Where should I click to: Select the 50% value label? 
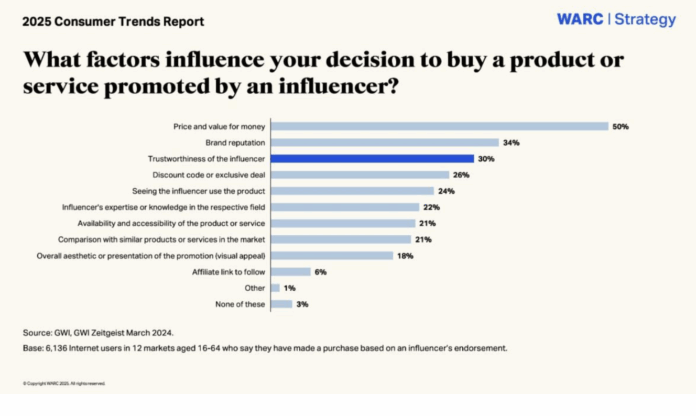[620, 126]
